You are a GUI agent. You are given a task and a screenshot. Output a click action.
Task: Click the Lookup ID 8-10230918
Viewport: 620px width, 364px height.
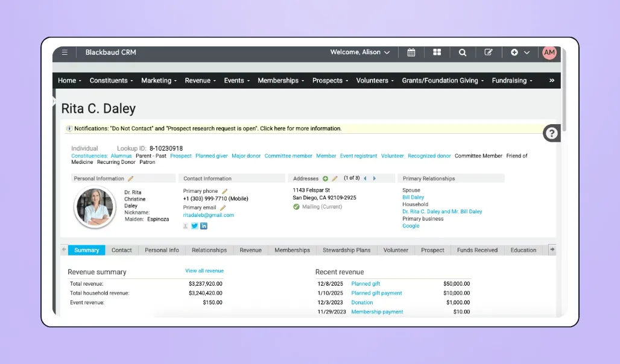(x=166, y=148)
